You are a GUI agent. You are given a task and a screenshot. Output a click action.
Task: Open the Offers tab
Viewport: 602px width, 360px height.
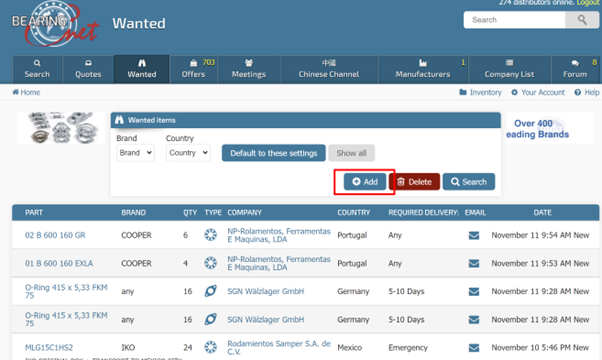pyautogui.click(x=194, y=69)
